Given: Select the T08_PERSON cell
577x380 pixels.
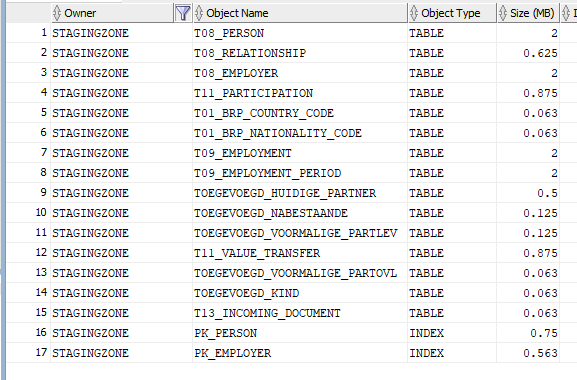Looking at the screenshot, I should point(300,33).
